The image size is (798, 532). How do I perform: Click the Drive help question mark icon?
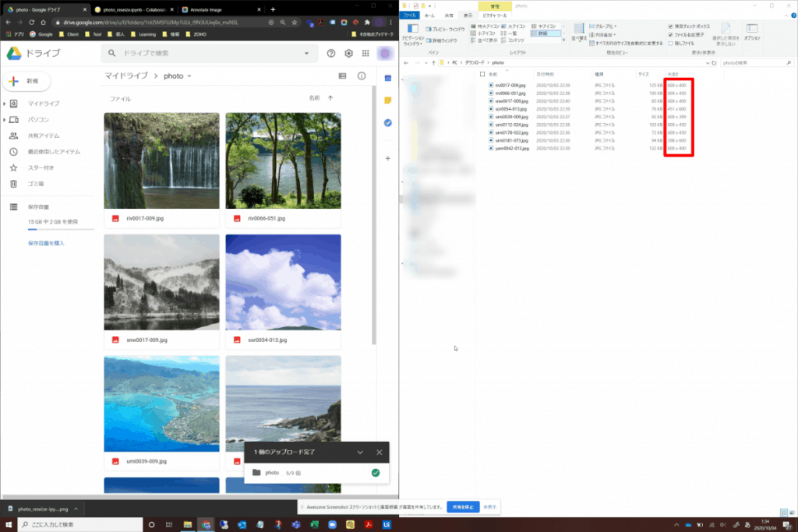point(331,53)
